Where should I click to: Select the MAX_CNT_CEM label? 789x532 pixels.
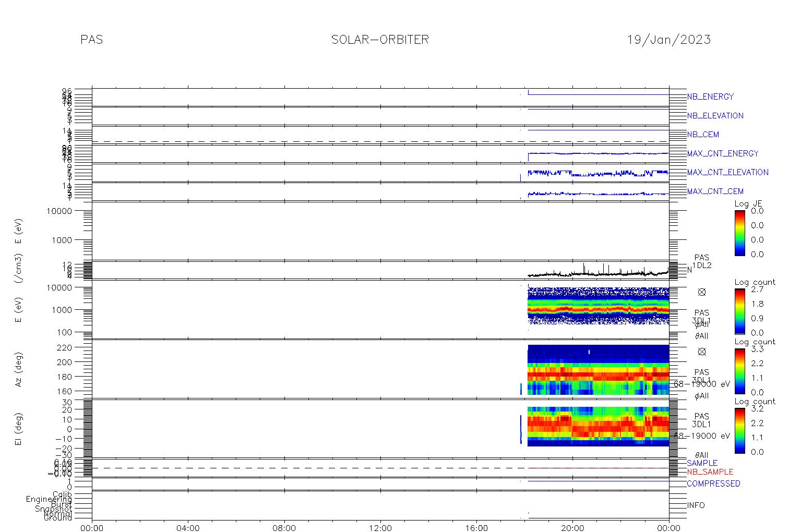tap(715, 191)
